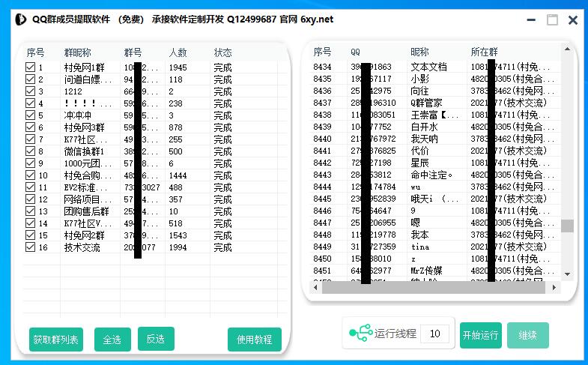Screen dimensions: 588x365
Task: Select member nickname 我天呐
Action: pyautogui.click(x=424, y=139)
